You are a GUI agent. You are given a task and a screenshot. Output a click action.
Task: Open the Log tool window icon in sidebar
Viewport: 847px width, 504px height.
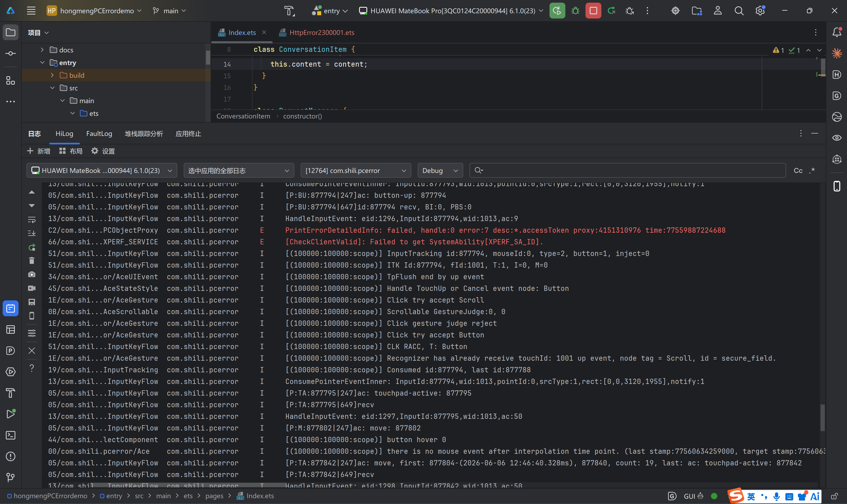click(11, 308)
